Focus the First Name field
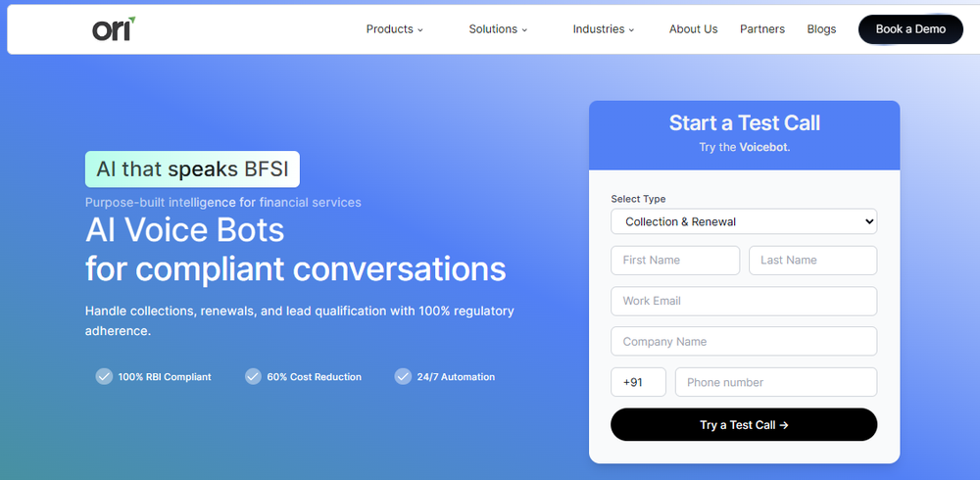980x480 pixels. [675, 261]
